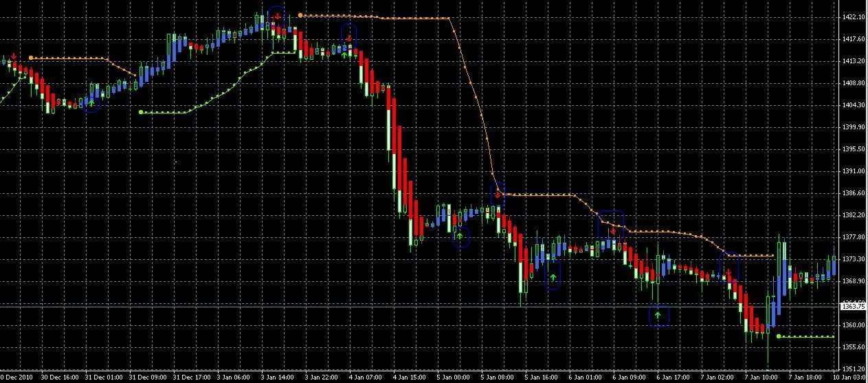
Task: Click price axis label 1368.90
Action: pos(853,281)
